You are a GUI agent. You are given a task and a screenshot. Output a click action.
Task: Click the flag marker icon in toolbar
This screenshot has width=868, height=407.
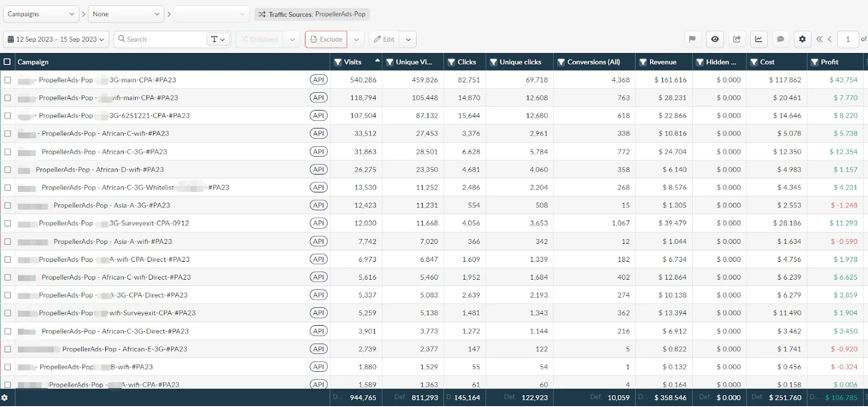coord(692,39)
